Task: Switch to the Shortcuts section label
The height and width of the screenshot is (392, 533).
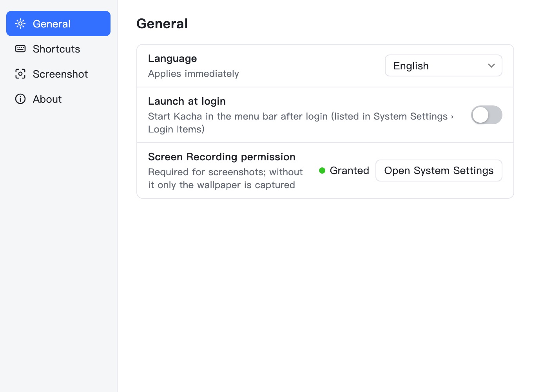Action: tap(56, 49)
